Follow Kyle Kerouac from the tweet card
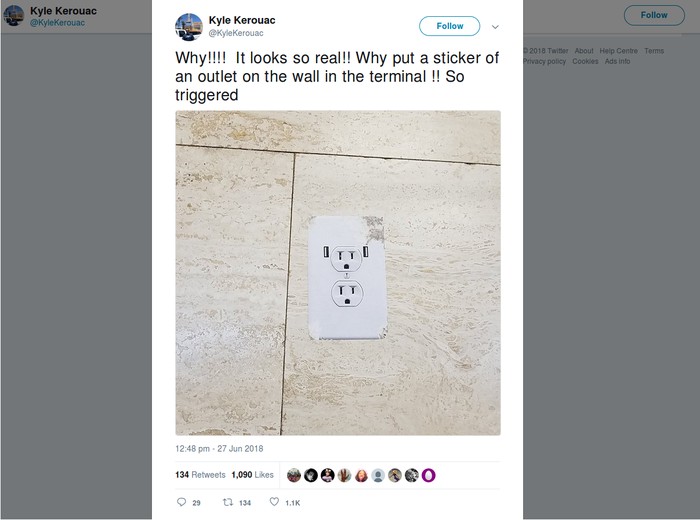700x520 pixels. pos(450,26)
